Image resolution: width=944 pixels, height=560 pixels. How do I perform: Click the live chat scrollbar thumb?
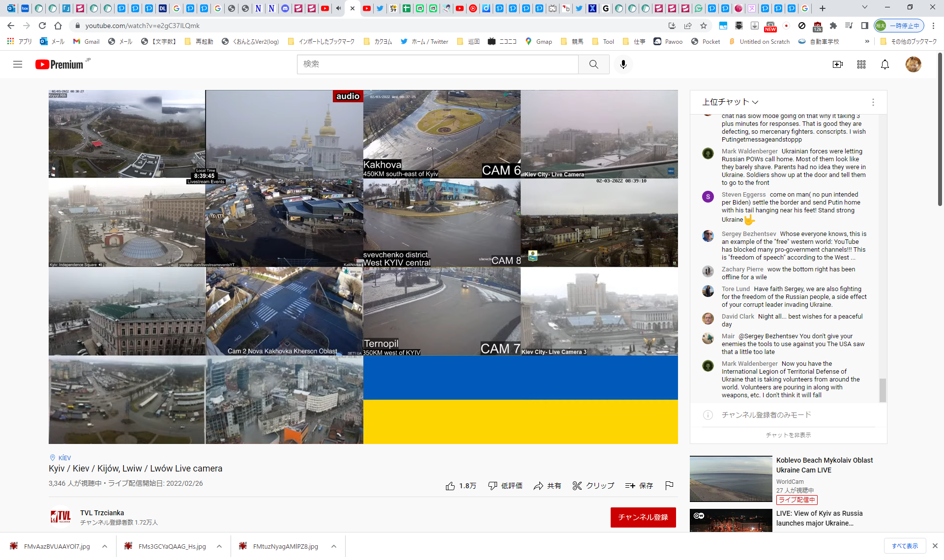pyautogui.click(x=883, y=390)
